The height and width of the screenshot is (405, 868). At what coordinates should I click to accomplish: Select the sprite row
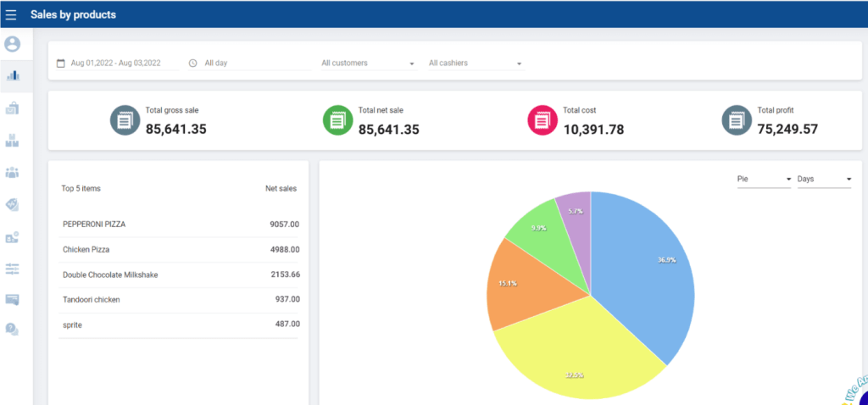point(178,325)
